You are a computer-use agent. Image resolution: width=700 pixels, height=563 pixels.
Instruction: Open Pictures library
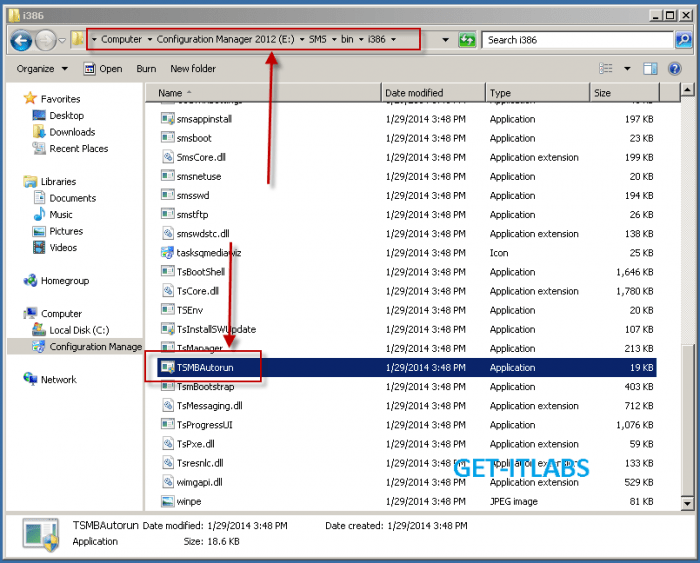(x=58, y=231)
